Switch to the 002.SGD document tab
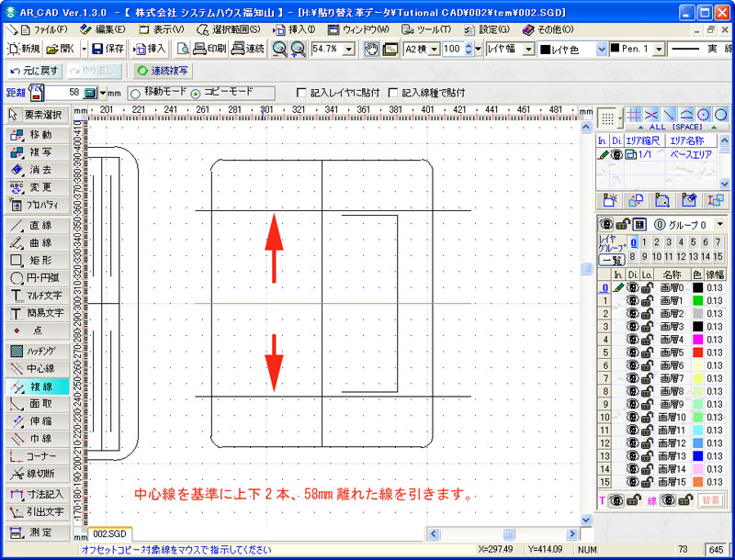This screenshot has height=560, width=735. (109, 533)
